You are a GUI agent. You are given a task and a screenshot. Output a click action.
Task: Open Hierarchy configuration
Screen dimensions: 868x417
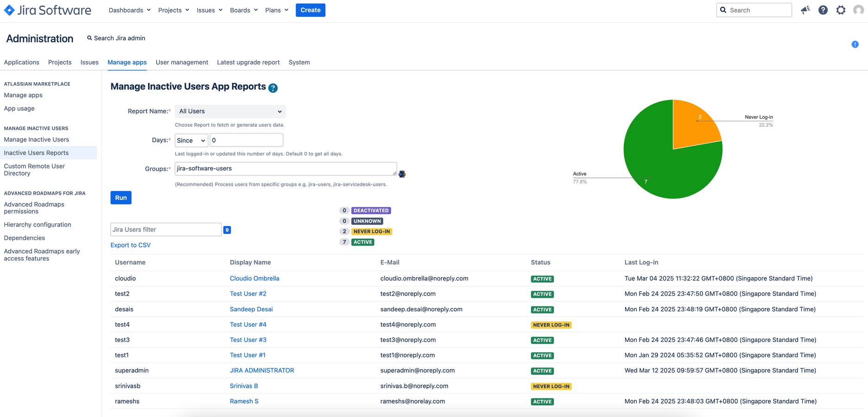coord(38,225)
